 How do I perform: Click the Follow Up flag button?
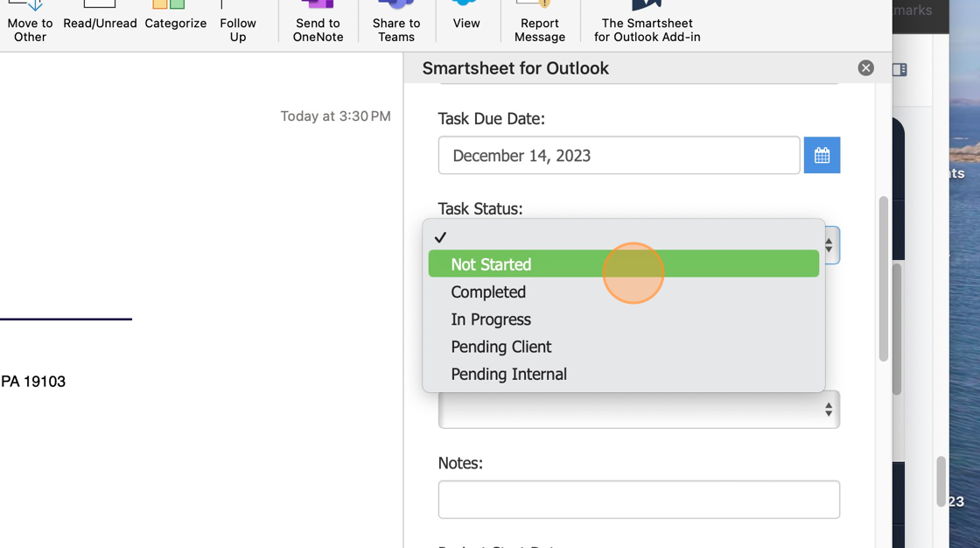click(x=238, y=22)
